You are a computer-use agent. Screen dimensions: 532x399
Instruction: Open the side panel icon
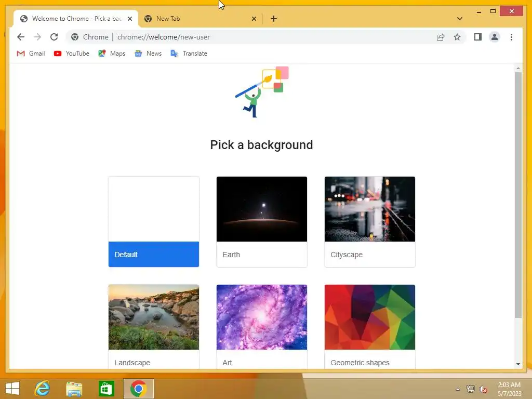(x=478, y=37)
